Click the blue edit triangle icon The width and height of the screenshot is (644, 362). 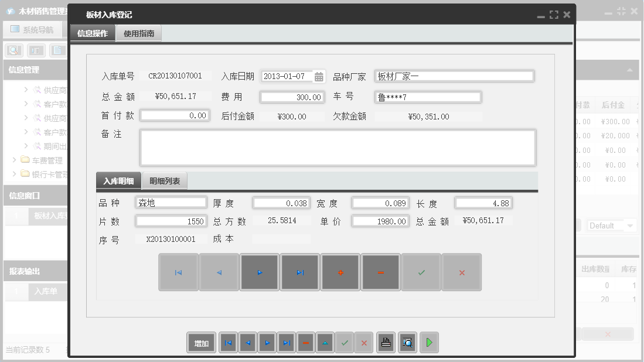[325, 343]
